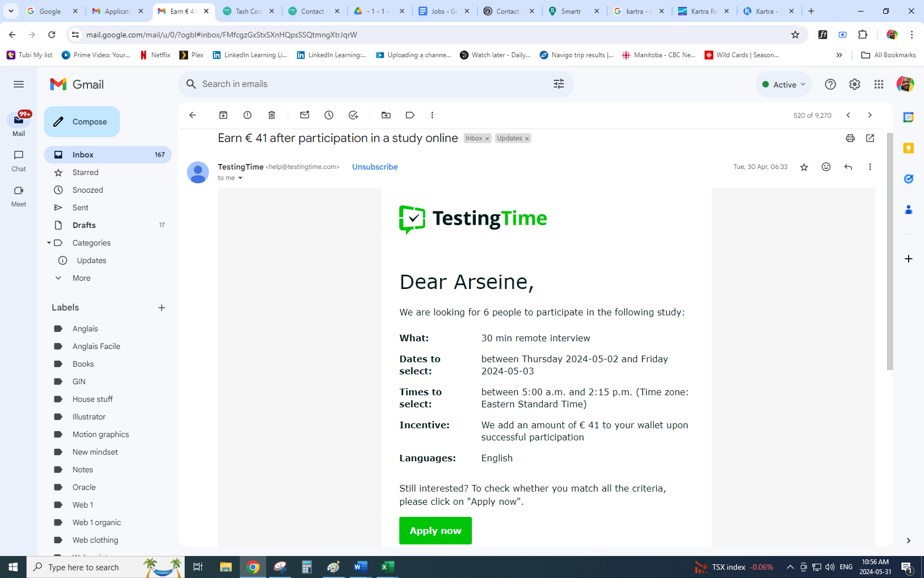Reply using the arrow icon

coord(848,167)
